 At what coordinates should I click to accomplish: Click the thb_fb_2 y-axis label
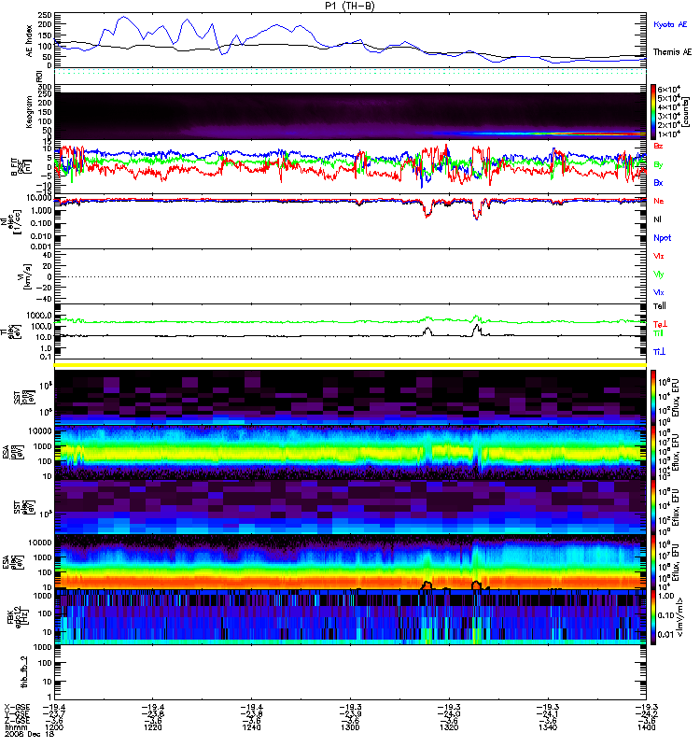tap(25, 671)
